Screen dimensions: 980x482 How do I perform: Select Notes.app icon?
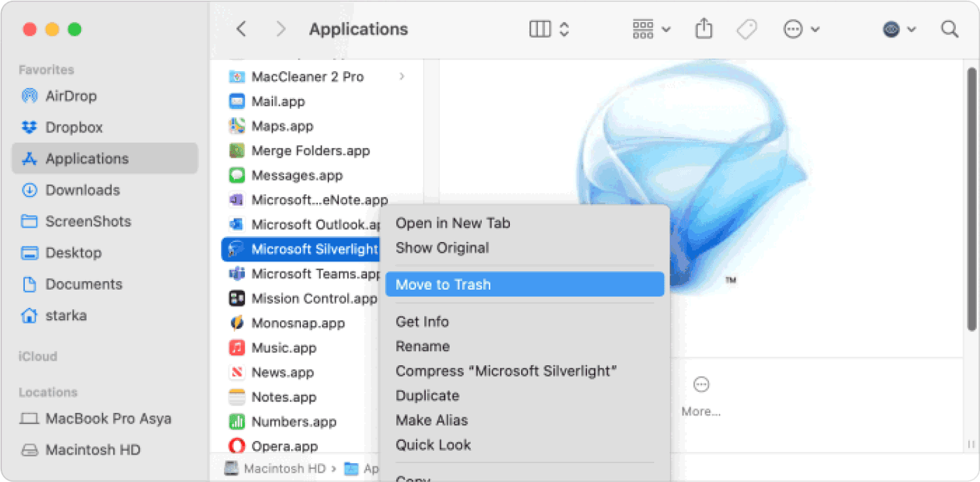pos(236,397)
